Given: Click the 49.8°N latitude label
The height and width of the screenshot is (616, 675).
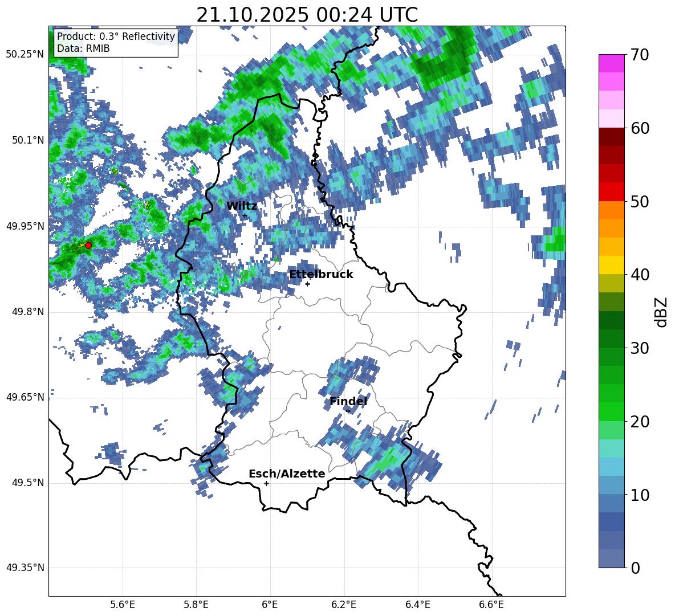Looking at the screenshot, I should [x=29, y=312].
